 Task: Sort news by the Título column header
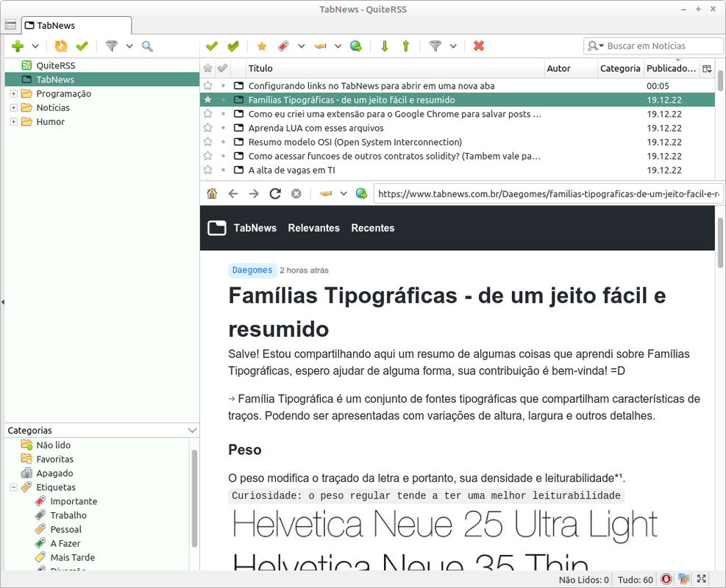[x=395, y=68]
